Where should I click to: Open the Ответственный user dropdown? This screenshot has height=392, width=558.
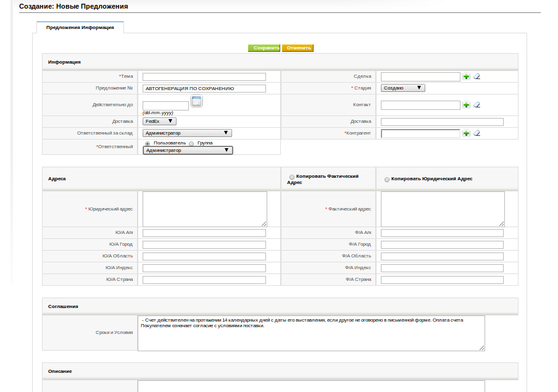tap(188, 151)
